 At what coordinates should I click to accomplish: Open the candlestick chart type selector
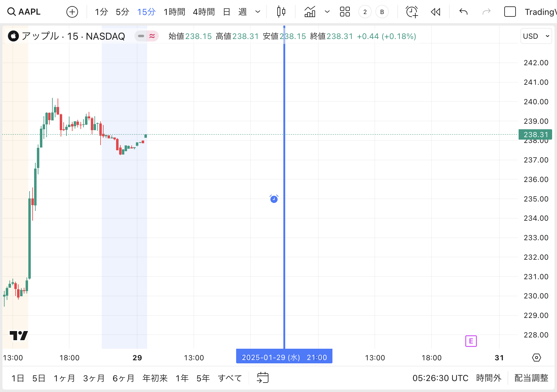coord(281,12)
